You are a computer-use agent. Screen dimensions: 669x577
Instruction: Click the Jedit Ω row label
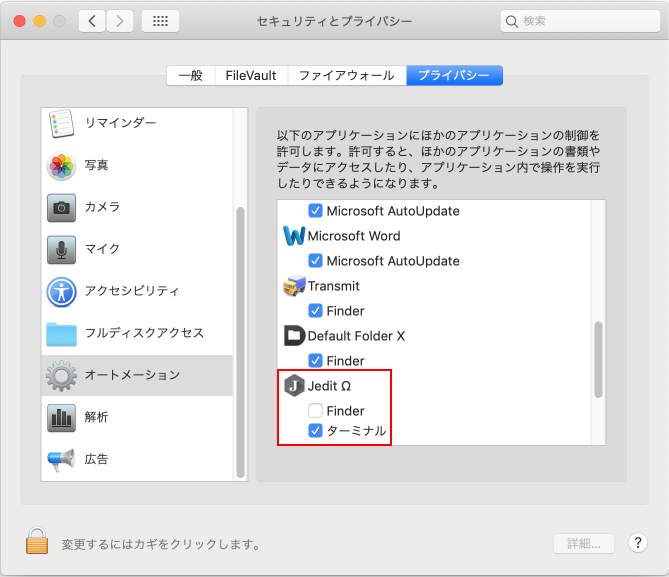[x=329, y=386]
